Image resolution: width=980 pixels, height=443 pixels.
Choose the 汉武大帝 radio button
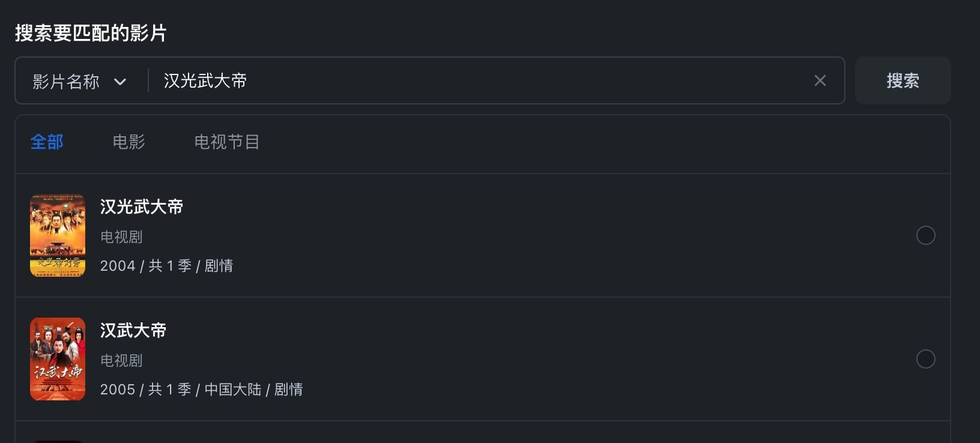[925, 359]
